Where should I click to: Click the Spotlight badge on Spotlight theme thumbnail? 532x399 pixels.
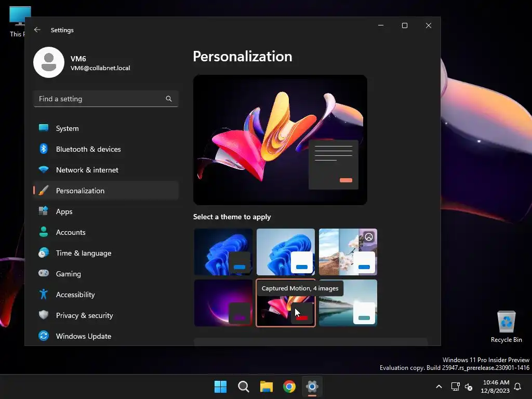coord(369,236)
